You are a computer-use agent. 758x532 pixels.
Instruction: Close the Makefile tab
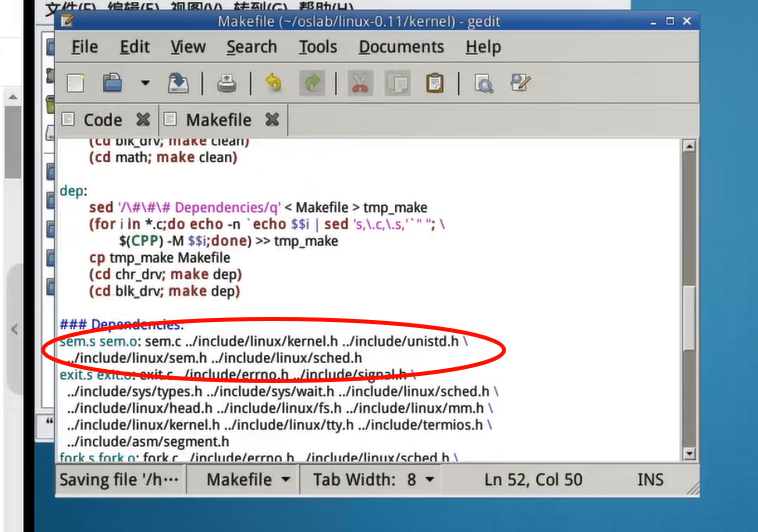pyautogui.click(x=272, y=120)
